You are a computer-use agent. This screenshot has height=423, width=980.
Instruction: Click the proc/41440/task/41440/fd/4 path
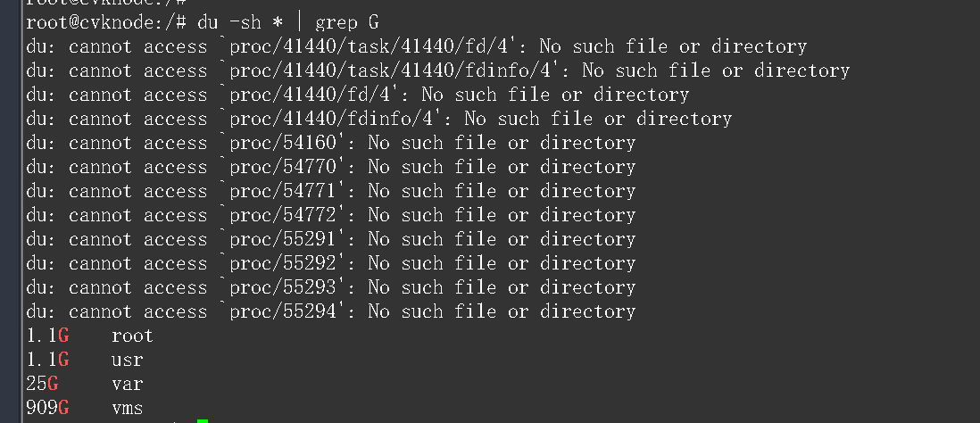(367, 46)
